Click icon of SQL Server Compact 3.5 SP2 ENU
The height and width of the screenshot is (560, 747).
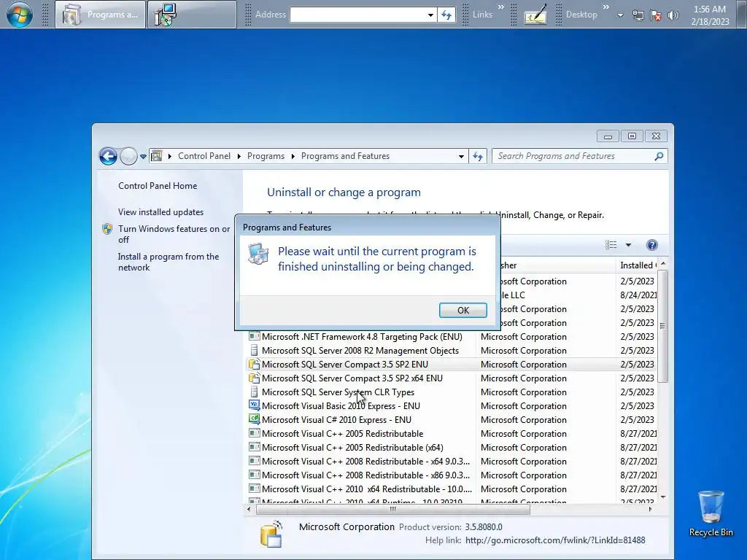click(x=255, y=365)
